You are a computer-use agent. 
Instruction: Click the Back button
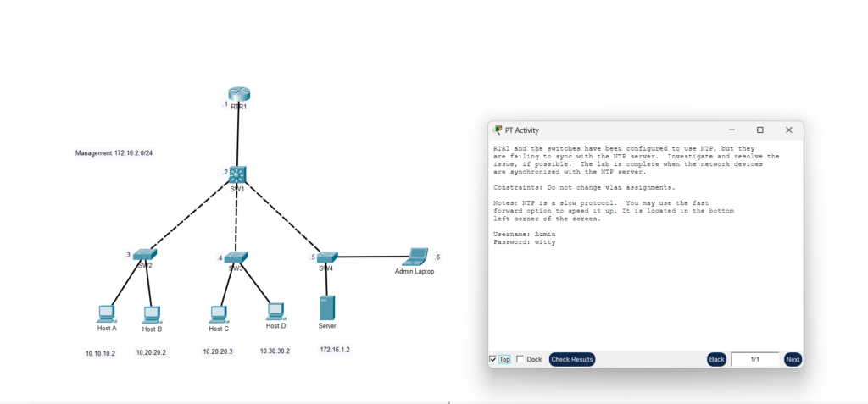click(716, 359)
